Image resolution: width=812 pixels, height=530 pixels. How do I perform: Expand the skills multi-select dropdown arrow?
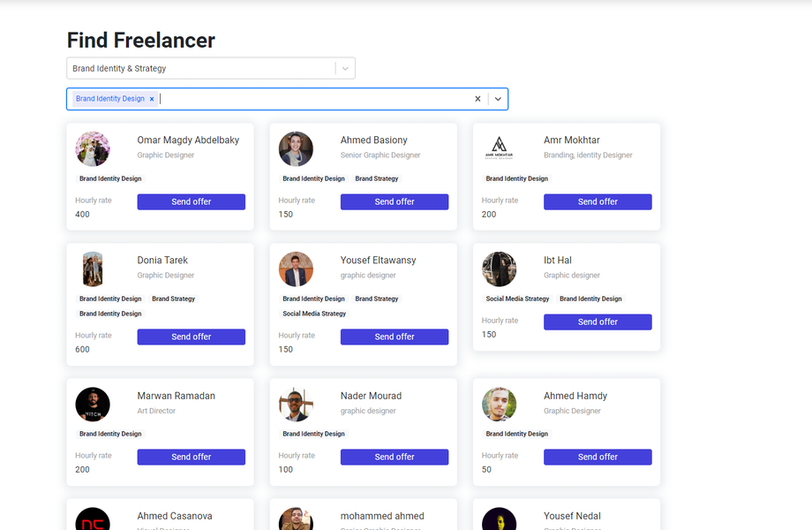[498, 99]
